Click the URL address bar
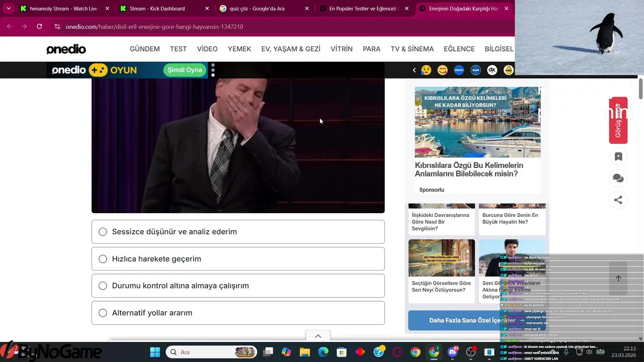This screenshot has height=362, width=644. [282, 26]
